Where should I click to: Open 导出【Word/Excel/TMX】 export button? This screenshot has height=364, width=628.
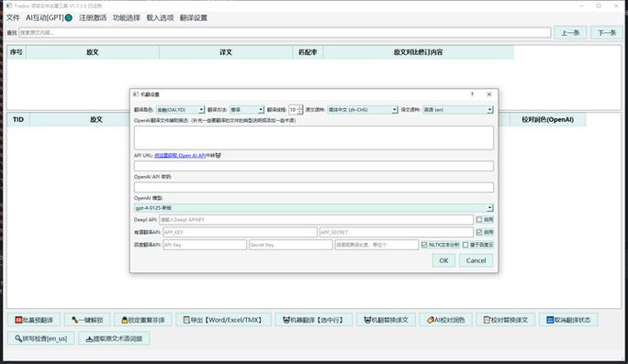(x=223, y=320)
